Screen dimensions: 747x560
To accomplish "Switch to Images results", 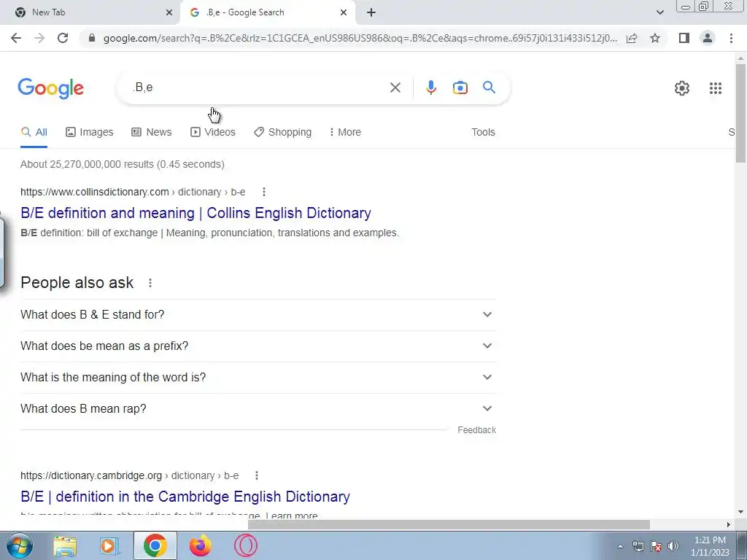I will (90, 133).
